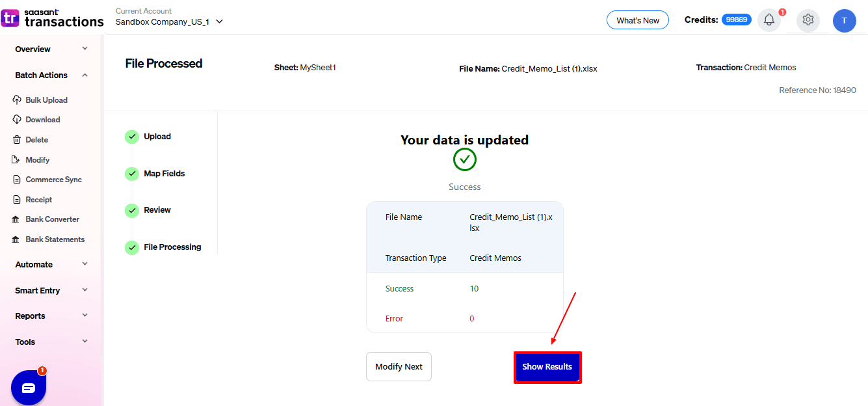Open the Modify batch action
This screenshot has width=868, height=406.
(x=38, y=159)
